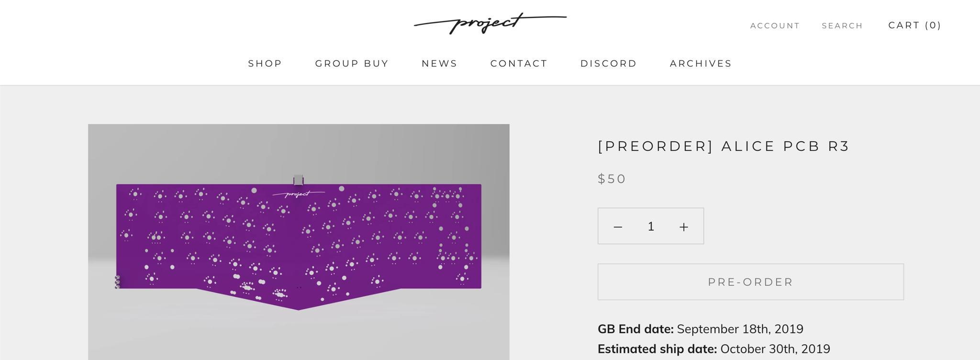Open the Search link

click(842, 25)
